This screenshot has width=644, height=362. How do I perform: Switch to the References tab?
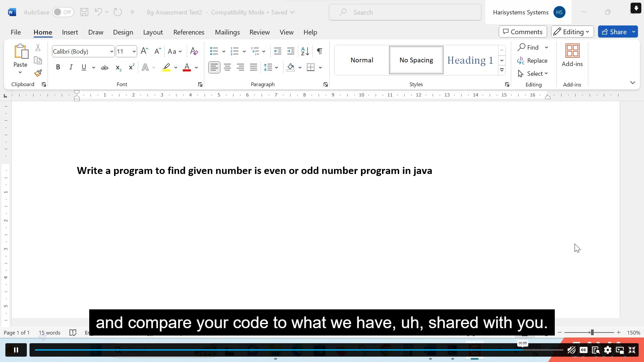point(189,32)
